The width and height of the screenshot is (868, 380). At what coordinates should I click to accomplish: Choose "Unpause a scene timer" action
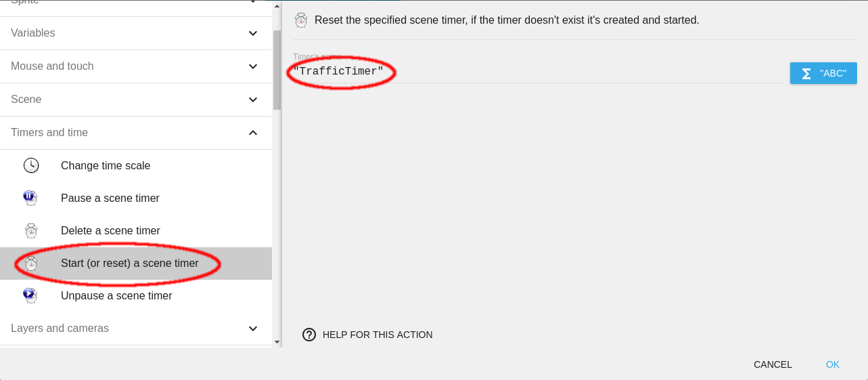(116, 296)
